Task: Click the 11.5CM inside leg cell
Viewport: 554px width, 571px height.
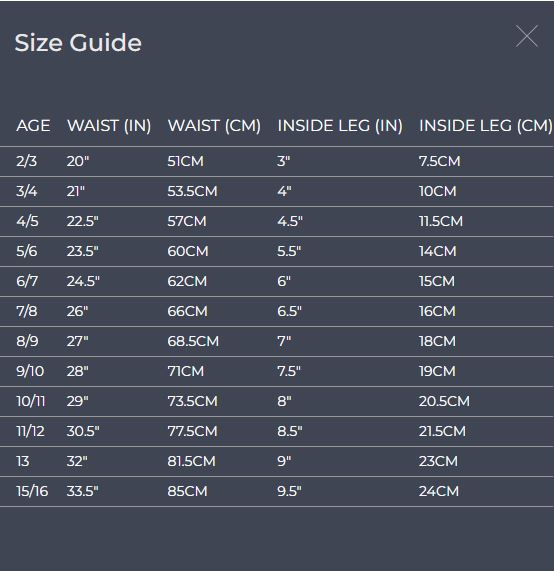Action: click(x=441, y=221)
